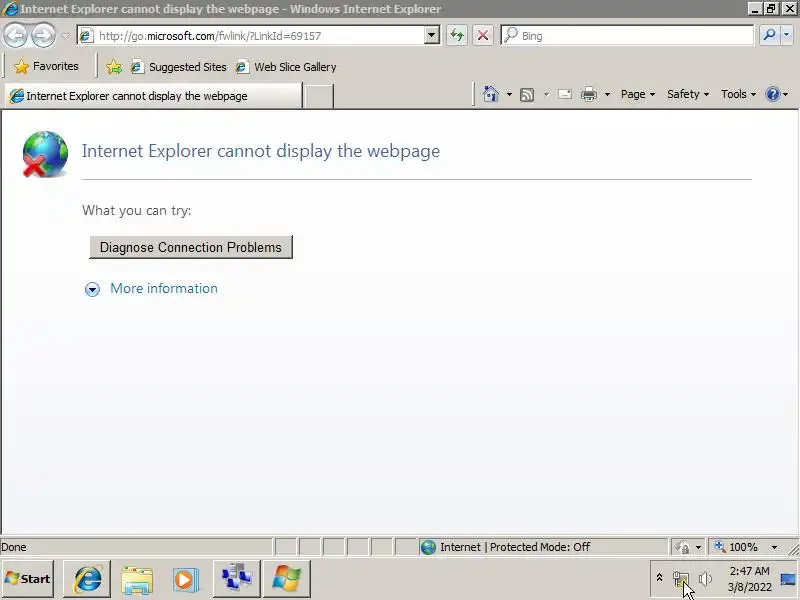Viewport: 800px width, 600px height.
Task: Open the Windows flag taskbar icon
Action: [287, 579]
